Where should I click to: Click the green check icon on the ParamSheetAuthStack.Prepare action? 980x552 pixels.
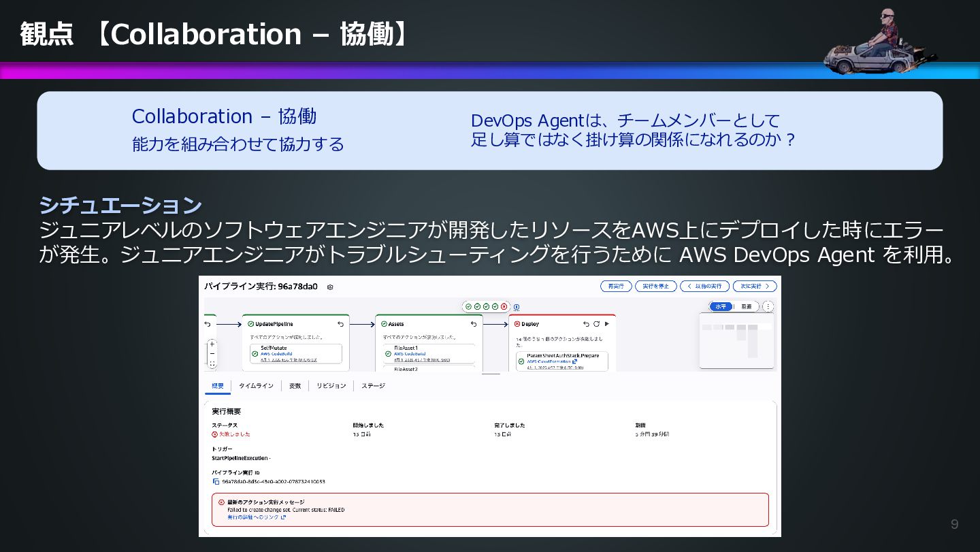click(521, 361)
